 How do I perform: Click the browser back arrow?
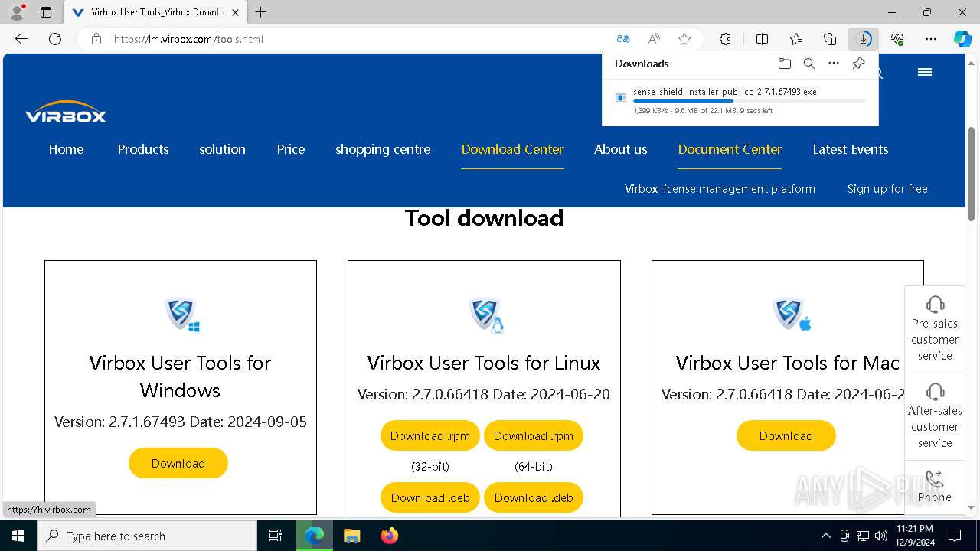(21, 39)
